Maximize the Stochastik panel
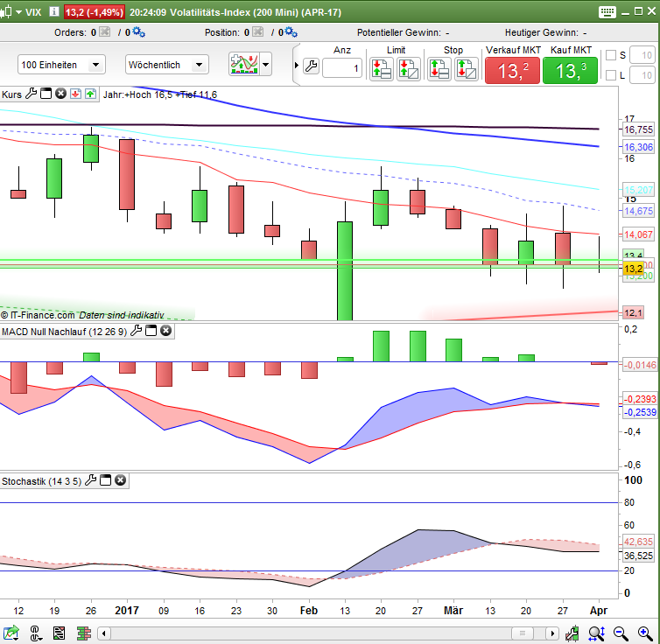Screen dimensions: 660x644 point(105,480)
